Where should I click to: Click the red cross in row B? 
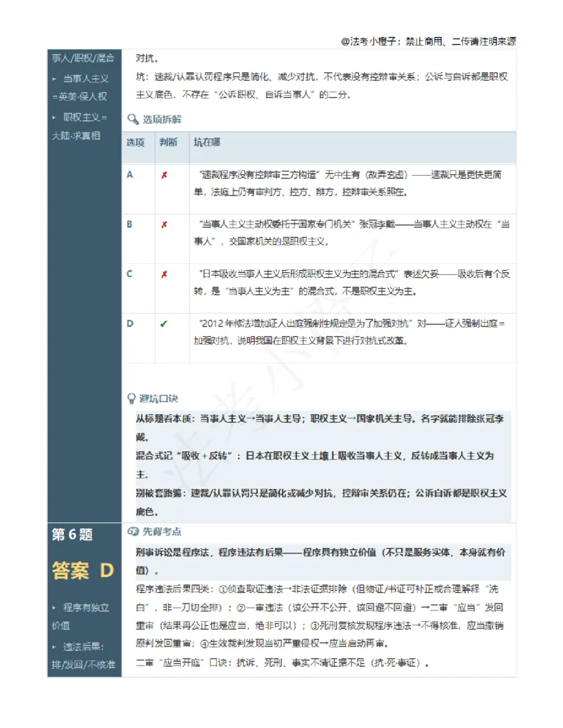[164, 224]
